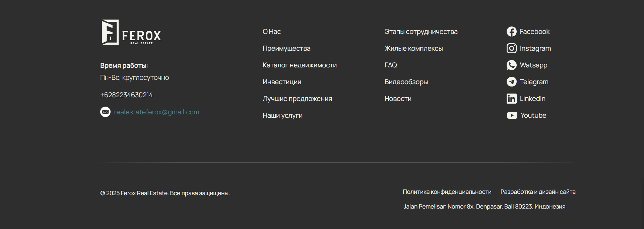Click the YouTube play icon
The height and width of the screenshot is (229, 644).
tap(512, 115)
